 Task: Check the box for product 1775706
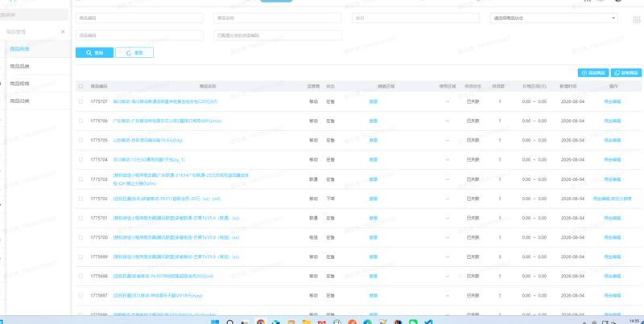click(81, 121)
